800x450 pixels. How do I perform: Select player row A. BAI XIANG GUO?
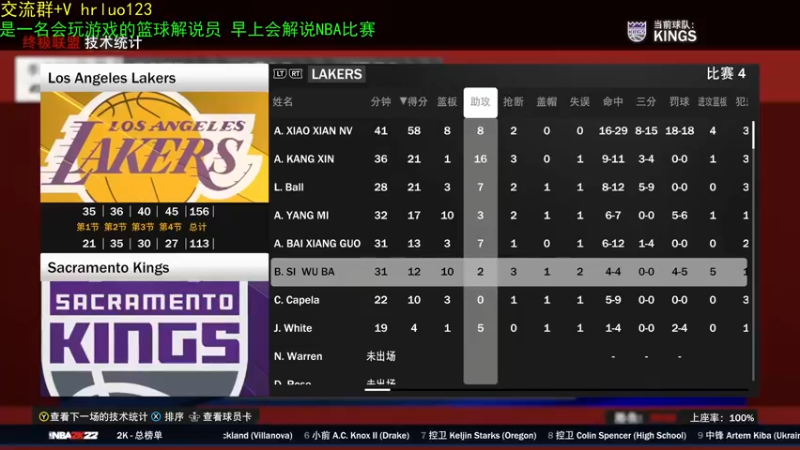[510, 243]
